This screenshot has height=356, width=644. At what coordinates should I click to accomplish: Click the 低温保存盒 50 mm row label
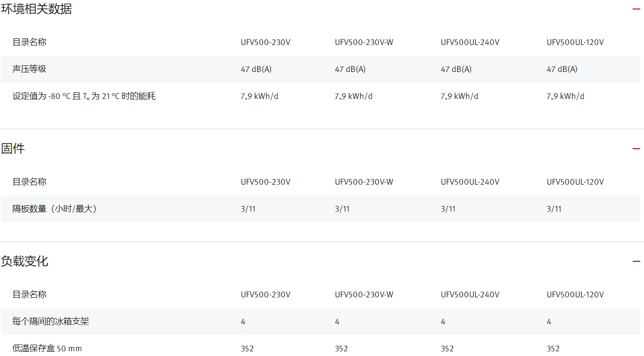[47, 348]
